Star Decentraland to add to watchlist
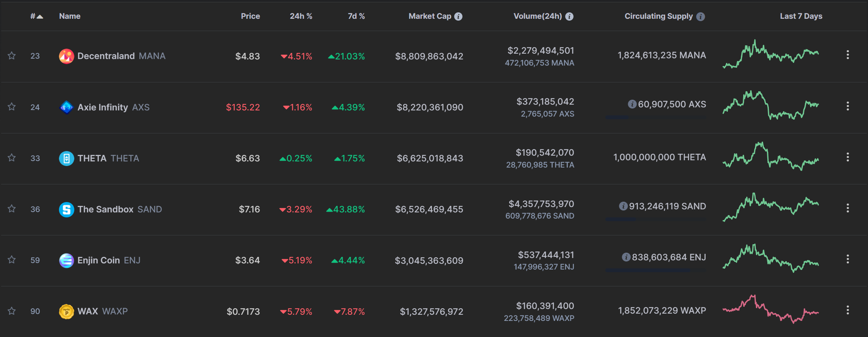 tap(12, 56)
